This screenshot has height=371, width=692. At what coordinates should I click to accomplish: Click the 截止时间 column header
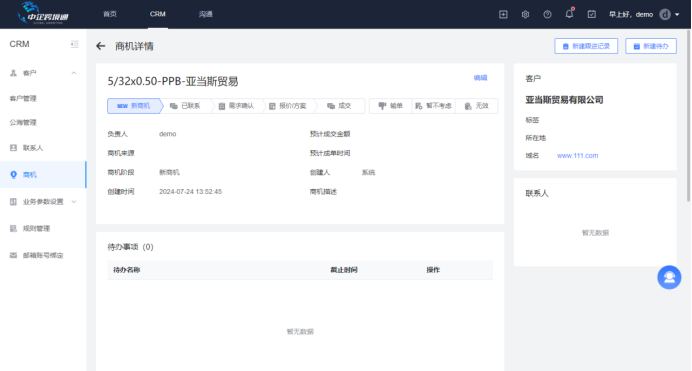(x=344, y=270)
